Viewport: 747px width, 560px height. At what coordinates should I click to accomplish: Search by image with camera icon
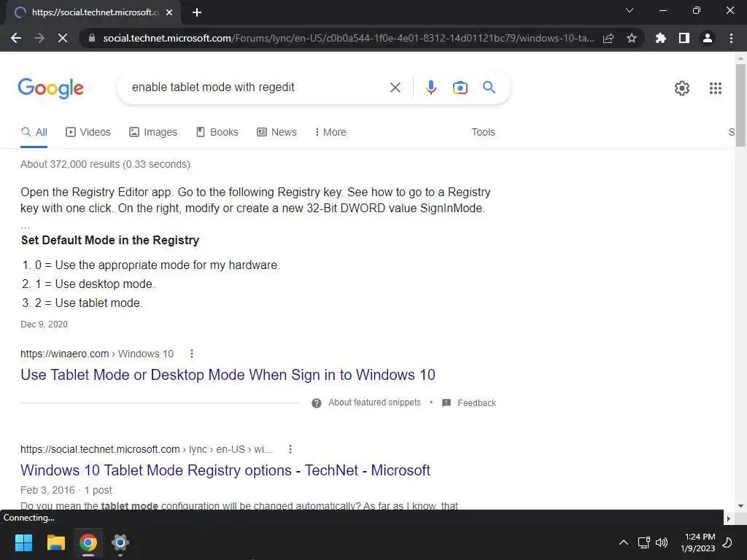click(460, 87)
